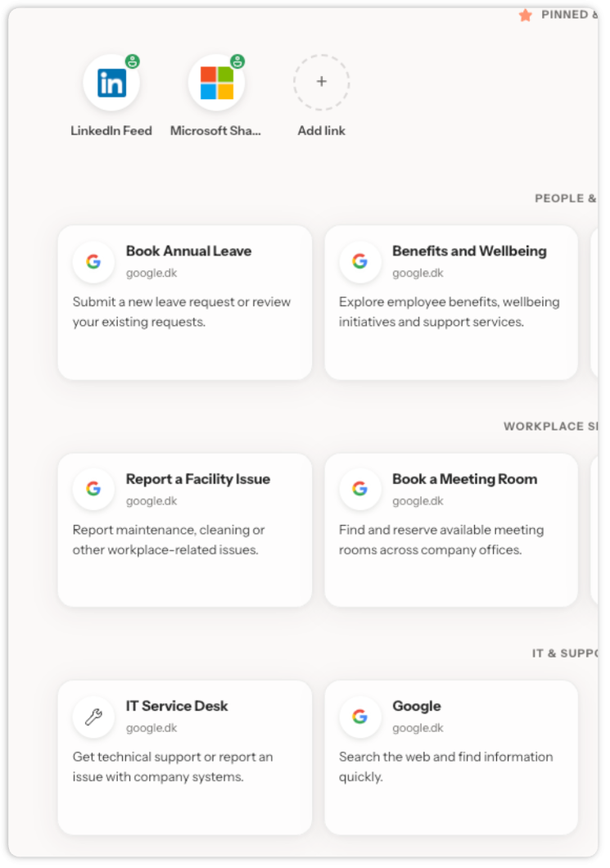Click Google logo on Book a Meeting Room card
This screenshot has width=610, height=868.
click(x=360, y=488)
